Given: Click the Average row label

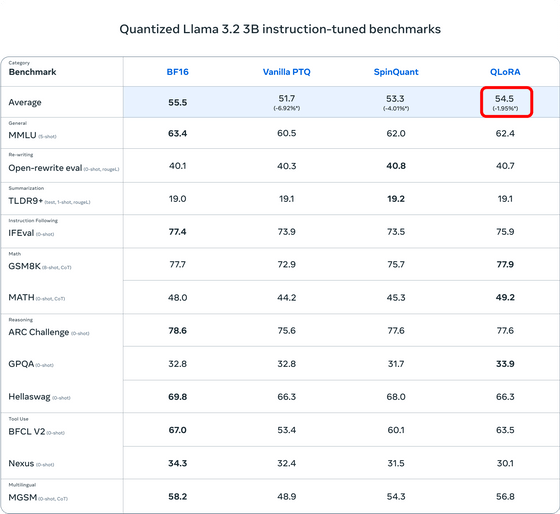Looking at the screenshot, I should point(25,102).
